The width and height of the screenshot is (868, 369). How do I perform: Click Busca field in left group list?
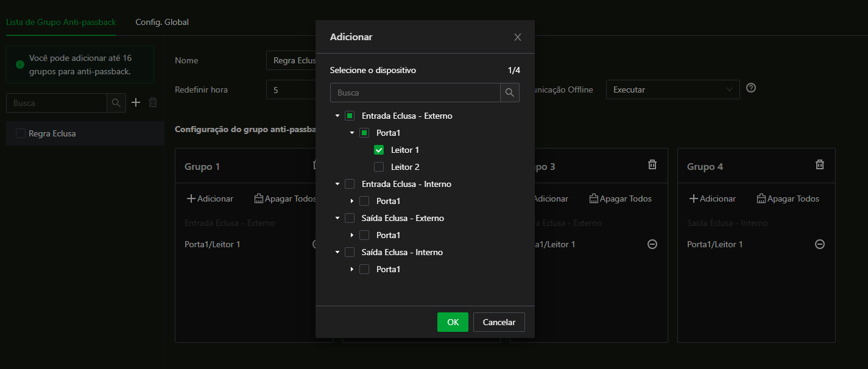click(x=57, y=103)
